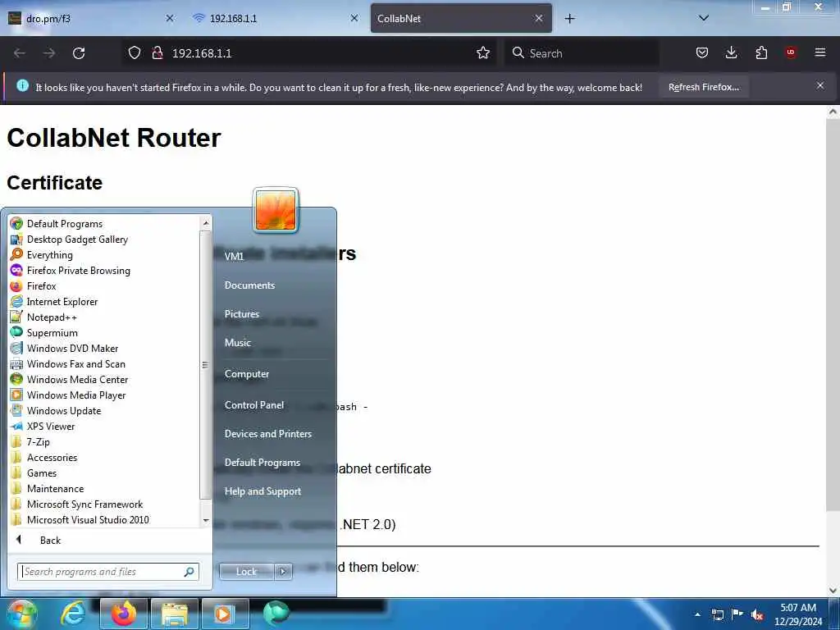Open the Downloads arrow icon

click(731, 52)
